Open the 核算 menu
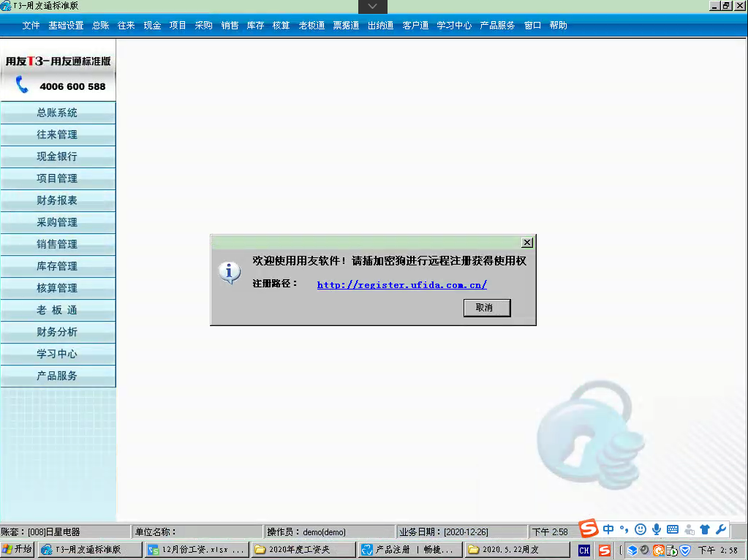 coord(281,26)
